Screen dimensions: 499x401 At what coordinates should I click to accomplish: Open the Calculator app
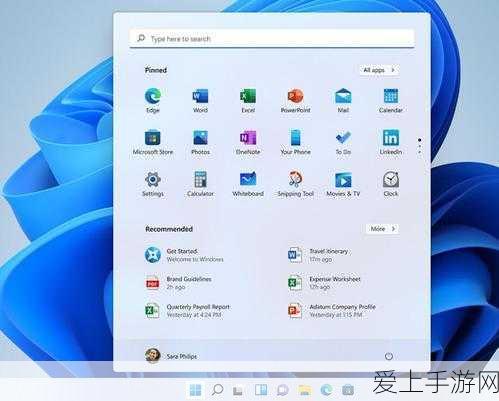coord(200,184)
